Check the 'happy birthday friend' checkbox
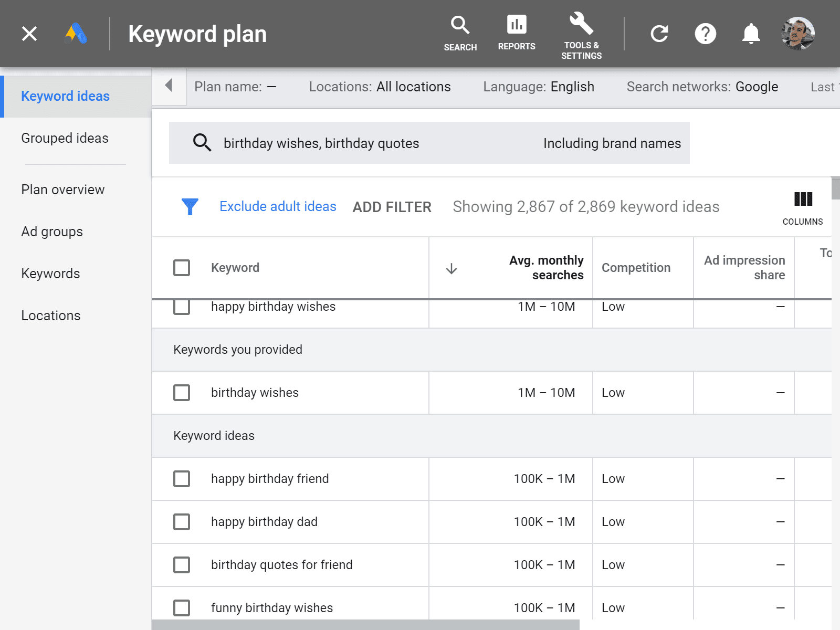Viewport: 840px width, 630px height. pos(182,479)
